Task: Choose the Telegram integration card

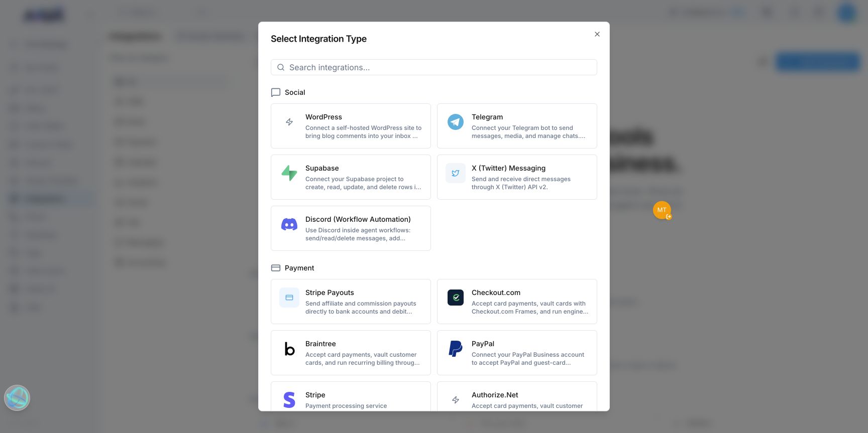Action: click(x=517, y=126)
